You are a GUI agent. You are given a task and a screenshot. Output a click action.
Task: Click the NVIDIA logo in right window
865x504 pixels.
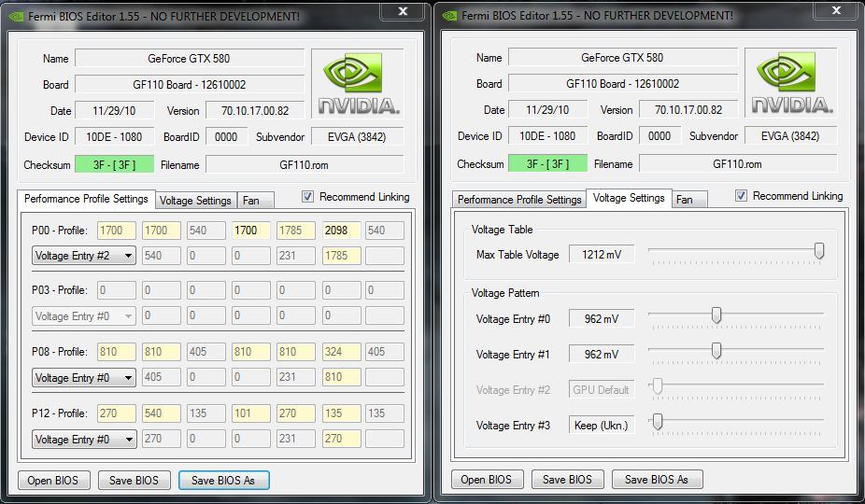[x=791, y=82]
